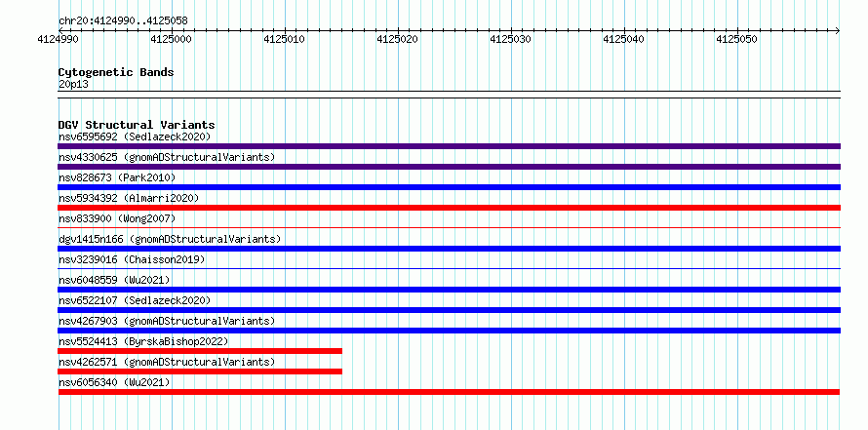
Task: Select the nsv5524413 (ByrskaBishop2022) label
Action: pos(143,341)
